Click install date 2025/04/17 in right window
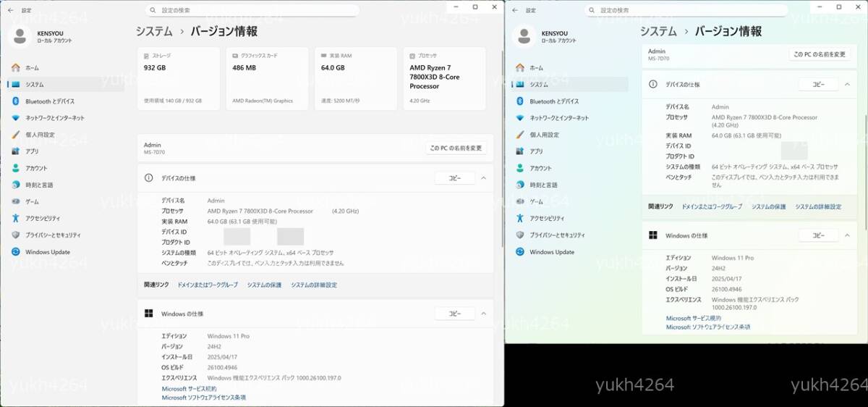Image resolution: width=868 pixels, height=407 pixels. click(727, 279)
